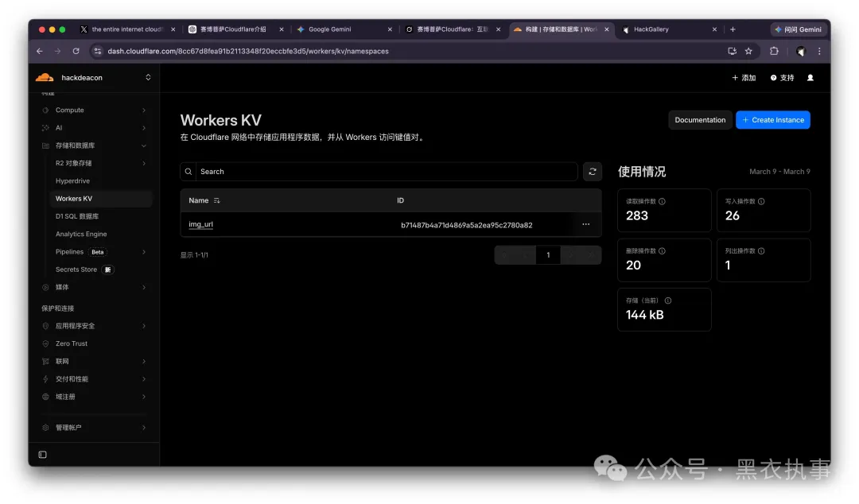Image resolution: width=859 pixels, height=504 pixels.
Task: Click the 媒体 section icon
Action: click(x=45, y=287)
